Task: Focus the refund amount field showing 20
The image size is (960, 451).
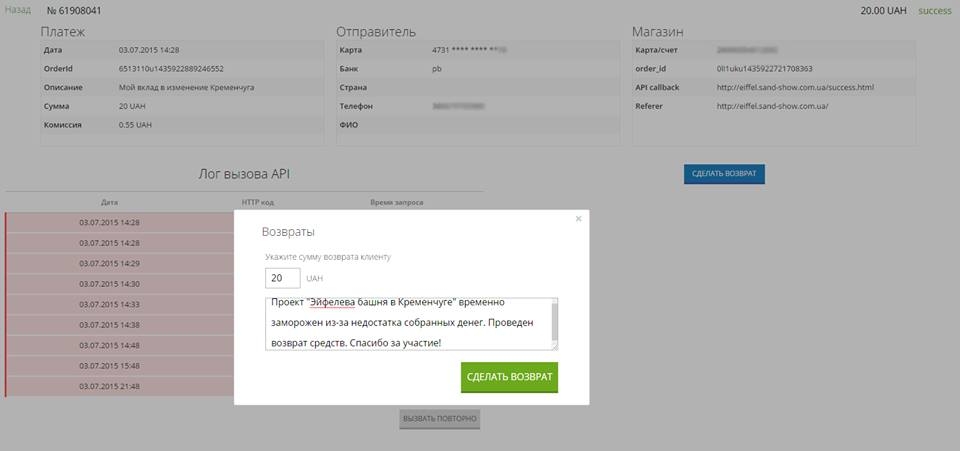Action: point(283,278)
